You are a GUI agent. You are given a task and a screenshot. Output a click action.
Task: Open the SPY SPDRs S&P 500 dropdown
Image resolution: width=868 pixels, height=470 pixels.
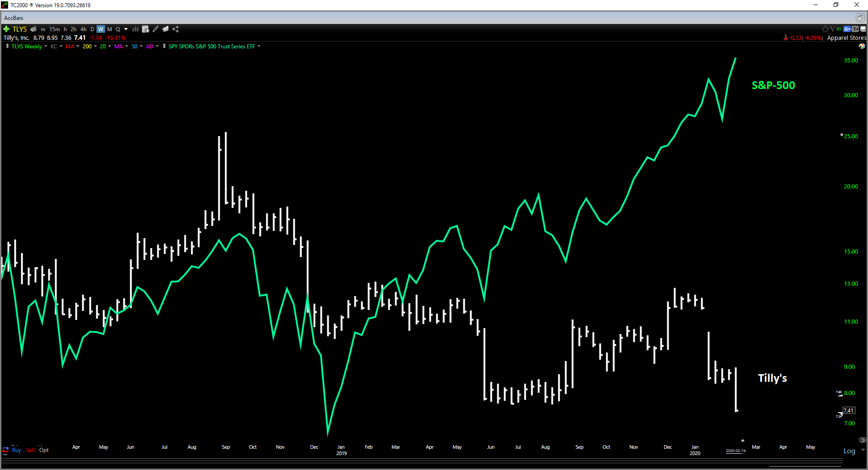coord(259,46)
